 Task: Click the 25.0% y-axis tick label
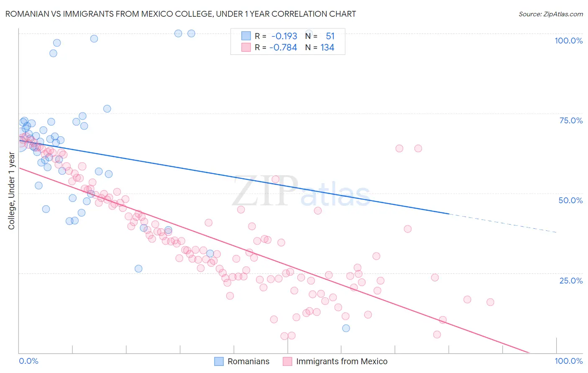571,281
